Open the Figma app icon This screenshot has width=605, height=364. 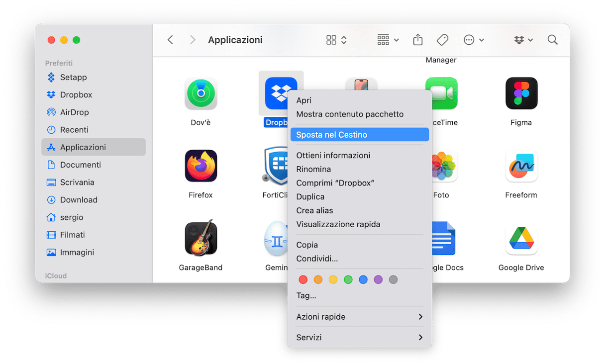point(521,93)
